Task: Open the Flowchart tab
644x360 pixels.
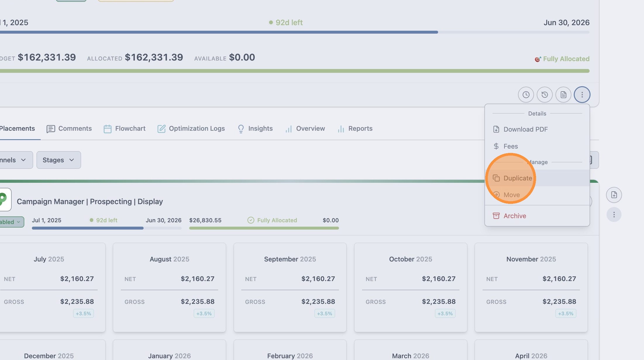Action: (124, 129)
